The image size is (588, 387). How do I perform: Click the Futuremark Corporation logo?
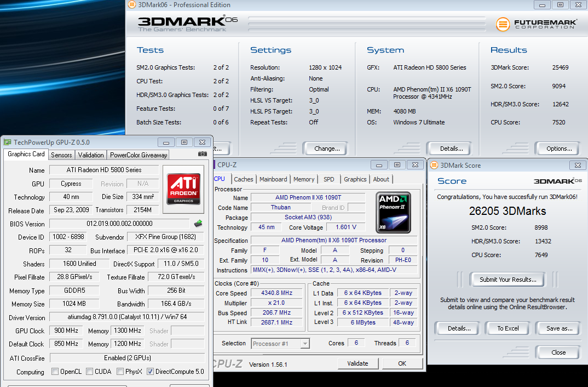[536, 24]
